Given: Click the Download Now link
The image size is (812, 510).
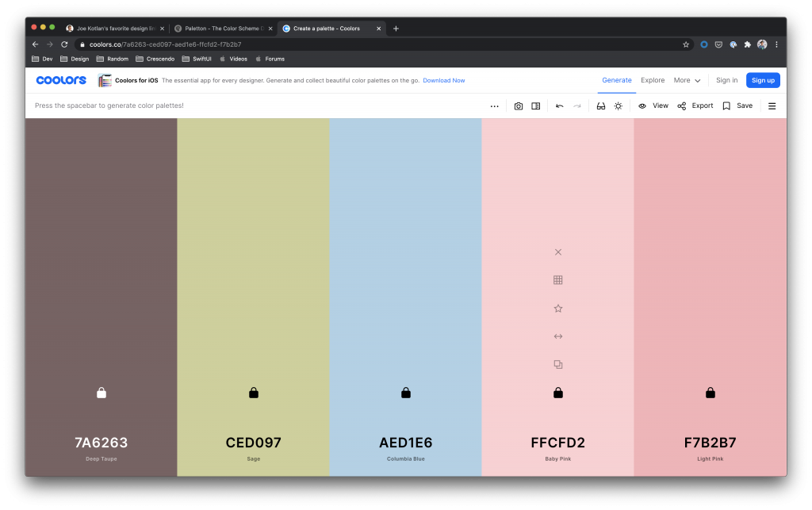Looking at the screenshot, I should pos(444,81).
